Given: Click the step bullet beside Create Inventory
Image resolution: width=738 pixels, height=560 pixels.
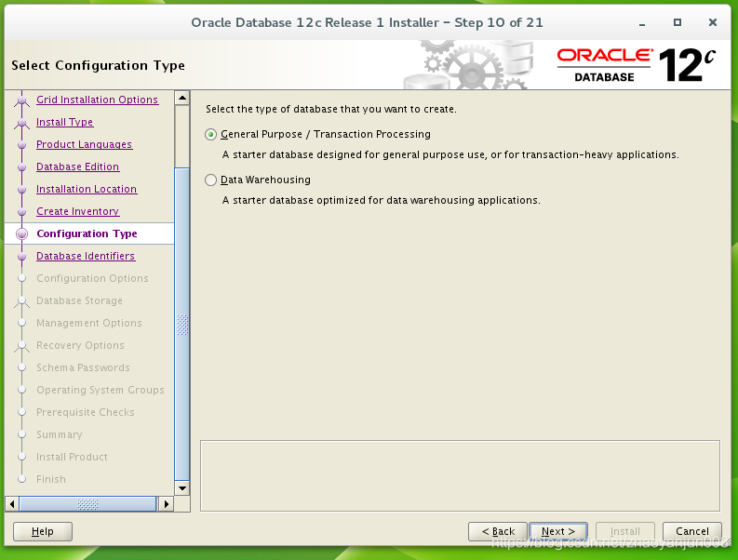Looking at the screenshot, I should [x=21, y=212].
